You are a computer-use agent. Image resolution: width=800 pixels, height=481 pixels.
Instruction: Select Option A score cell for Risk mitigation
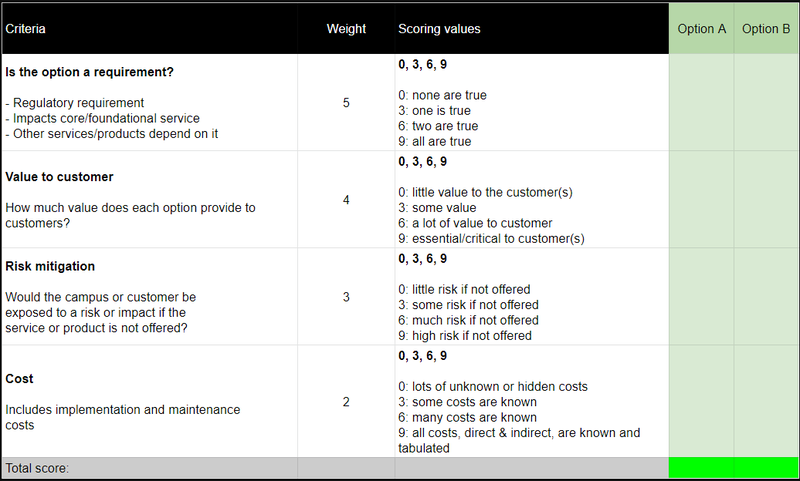[x=702, y=297]
